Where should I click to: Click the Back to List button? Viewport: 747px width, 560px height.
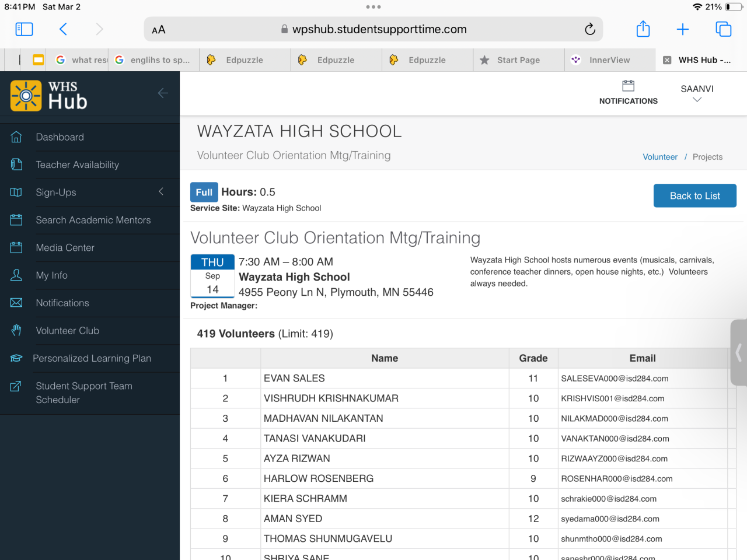tap(694, 196)
